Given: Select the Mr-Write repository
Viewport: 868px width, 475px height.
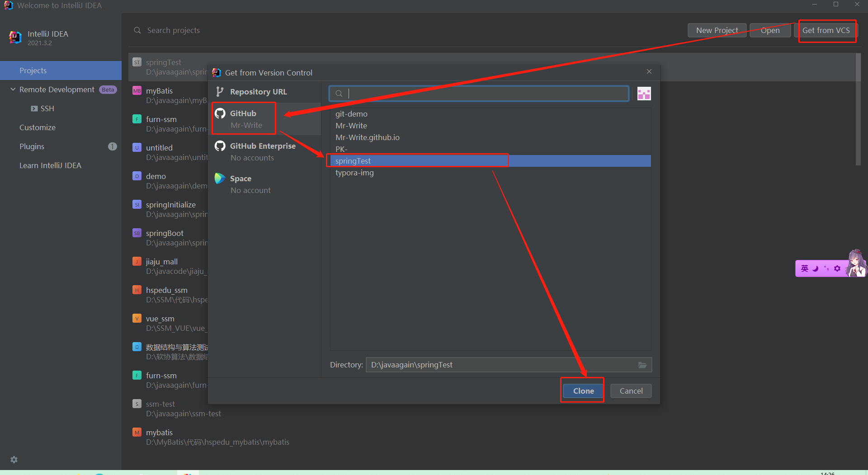Looking at the screenshot, I should (x=491, y=126).
